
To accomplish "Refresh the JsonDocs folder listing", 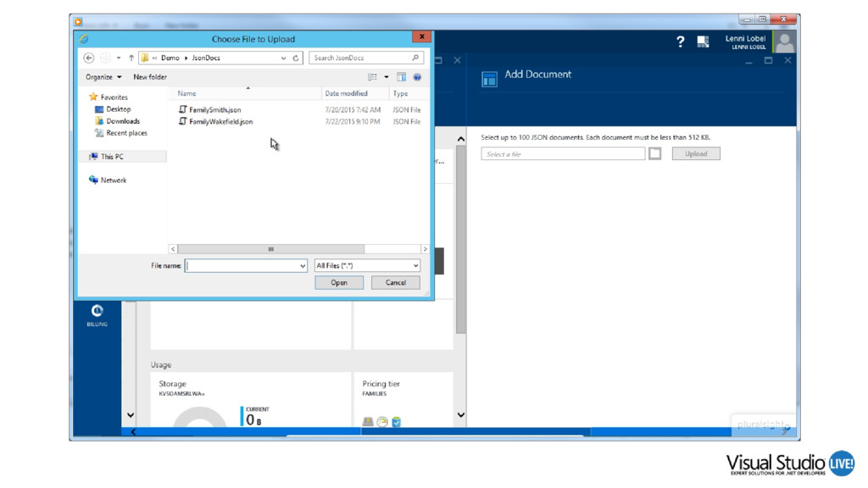I will [296, 58].
